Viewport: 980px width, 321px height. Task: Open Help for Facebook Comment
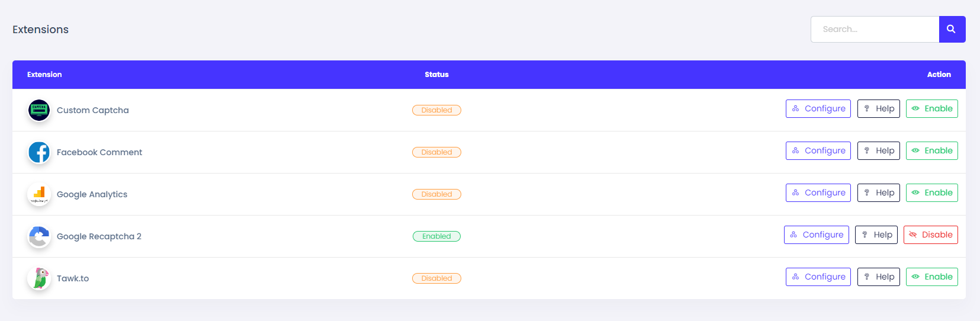pos(878,151)
